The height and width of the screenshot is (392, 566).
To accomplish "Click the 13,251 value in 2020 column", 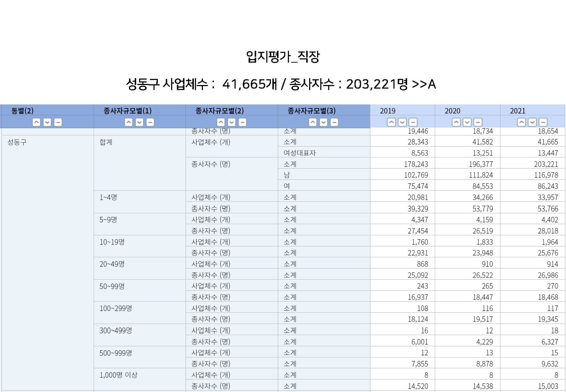I will pyautogui.click(x=483, y=153).
